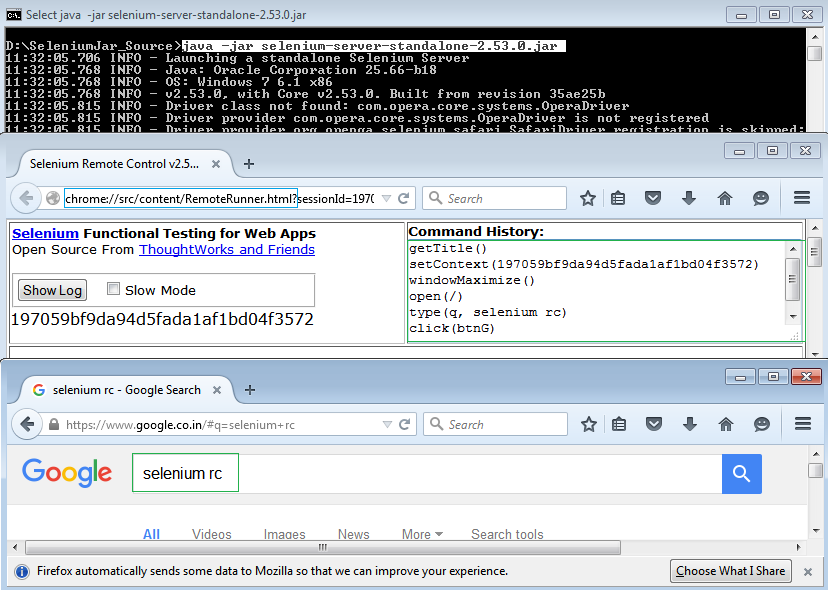Click bookmark star in Selenium Remote Control window
Image resolution: width=828 pixels, height=590 pixels.
tap(588, 199)
